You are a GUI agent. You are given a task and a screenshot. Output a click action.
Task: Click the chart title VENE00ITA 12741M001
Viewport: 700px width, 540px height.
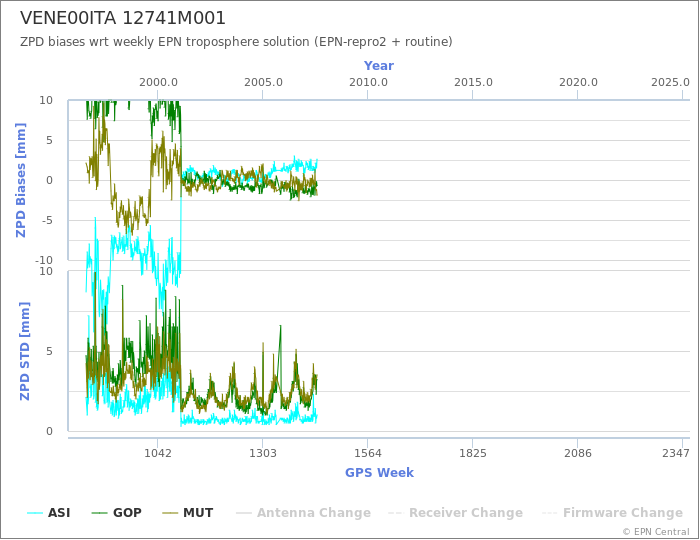point(123,18)
